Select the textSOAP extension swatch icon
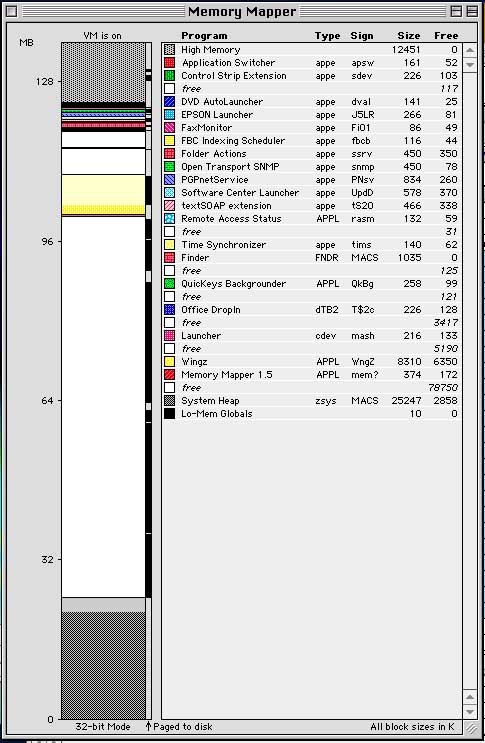The height and width of the screenshot is (743, 485). tap(169, 205)
